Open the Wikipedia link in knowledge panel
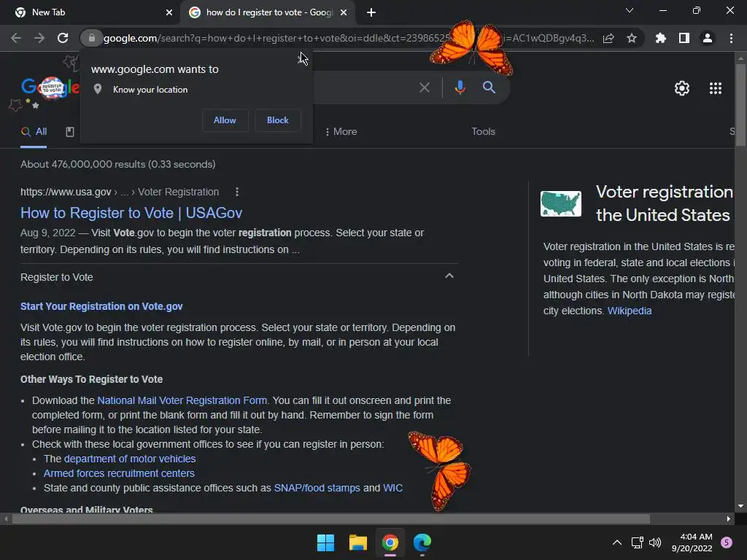This screenshot has width=747, height=560. tap(630, 311)
